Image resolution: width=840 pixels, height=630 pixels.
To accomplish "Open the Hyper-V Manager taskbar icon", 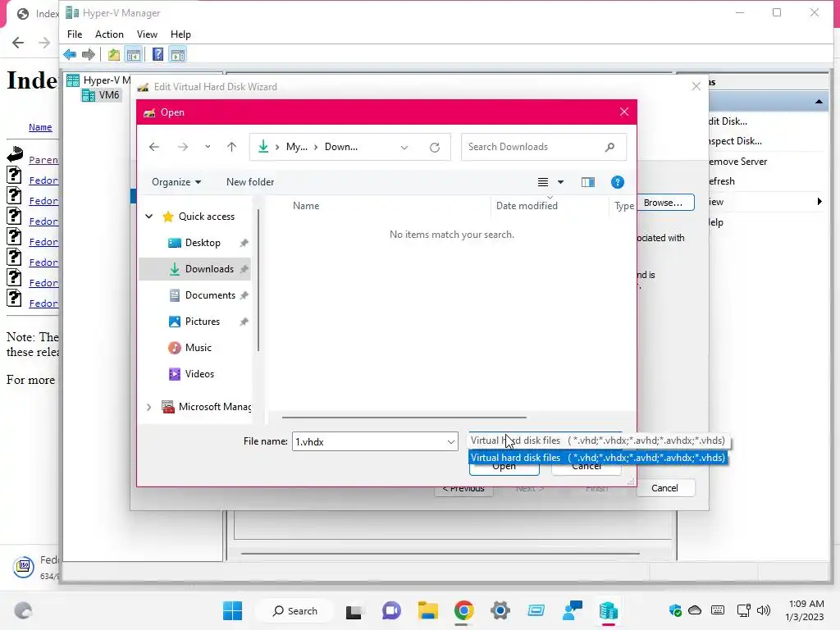I will pyautogui.click(x=608, y=610).
